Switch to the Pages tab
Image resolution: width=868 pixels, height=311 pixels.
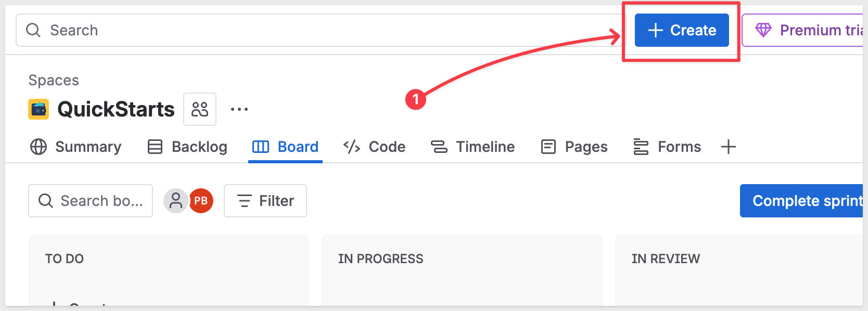point(574,147)
